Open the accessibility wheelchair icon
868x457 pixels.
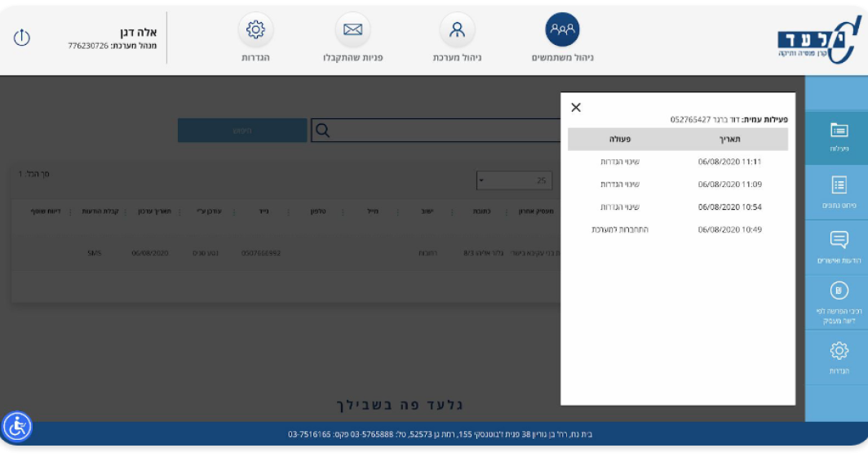pos(17,426)
